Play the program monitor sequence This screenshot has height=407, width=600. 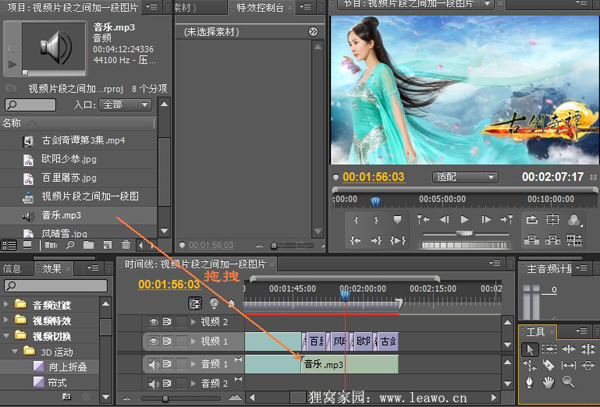[x=465, y=220]
